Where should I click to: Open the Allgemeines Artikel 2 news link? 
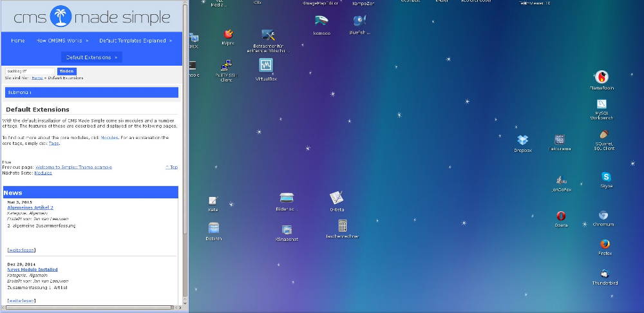click(30, 208)
